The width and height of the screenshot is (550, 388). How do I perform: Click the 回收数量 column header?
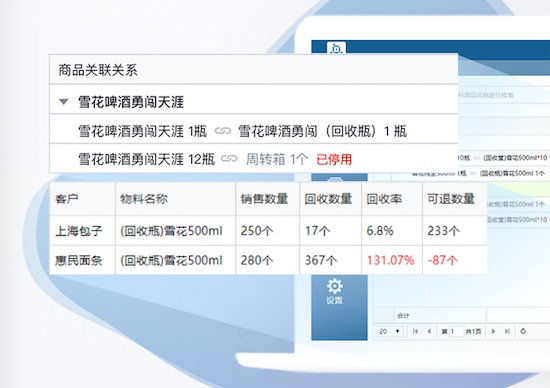tap(330, 199)
